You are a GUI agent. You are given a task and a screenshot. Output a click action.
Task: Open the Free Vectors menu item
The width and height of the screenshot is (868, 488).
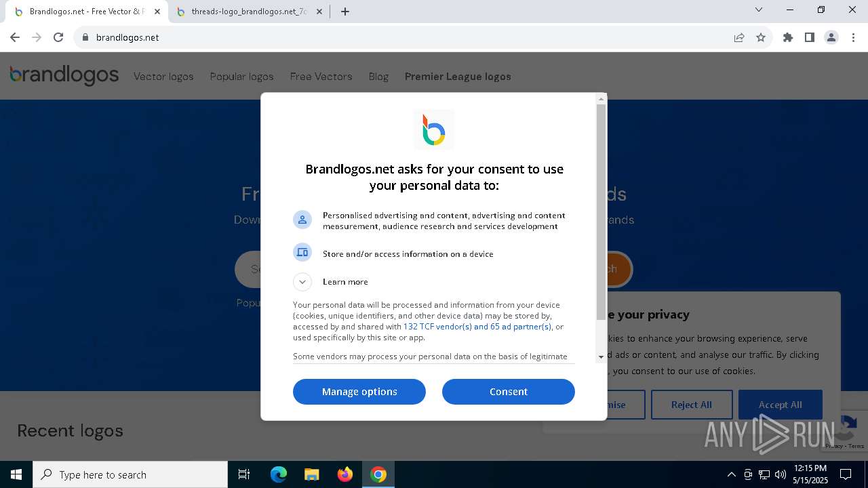coord(321,77)
